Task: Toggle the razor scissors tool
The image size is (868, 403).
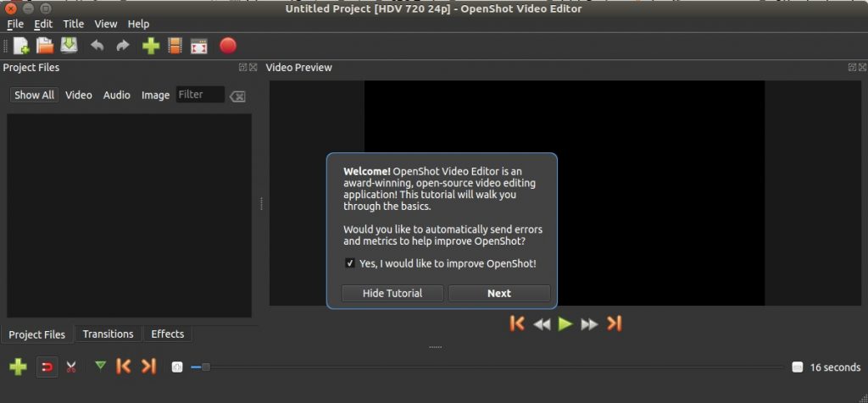Action: pos(71,367)
